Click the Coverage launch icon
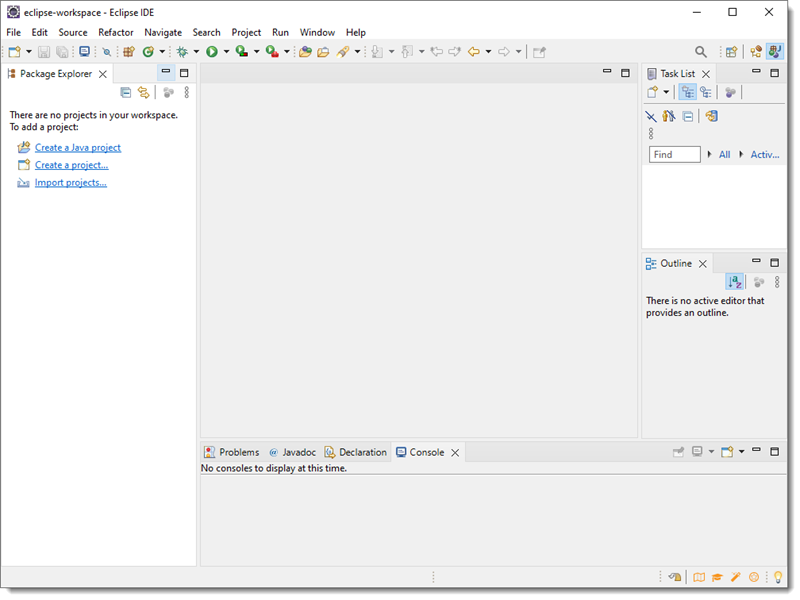This screenshot has width=800, height=600. click(x=242, y=52)
